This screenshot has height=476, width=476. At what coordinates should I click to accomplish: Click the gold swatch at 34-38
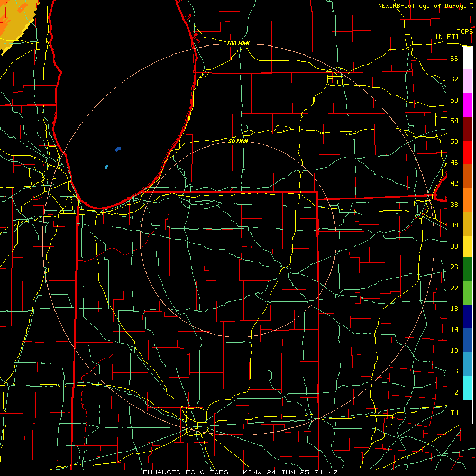[x=467, y=223]
